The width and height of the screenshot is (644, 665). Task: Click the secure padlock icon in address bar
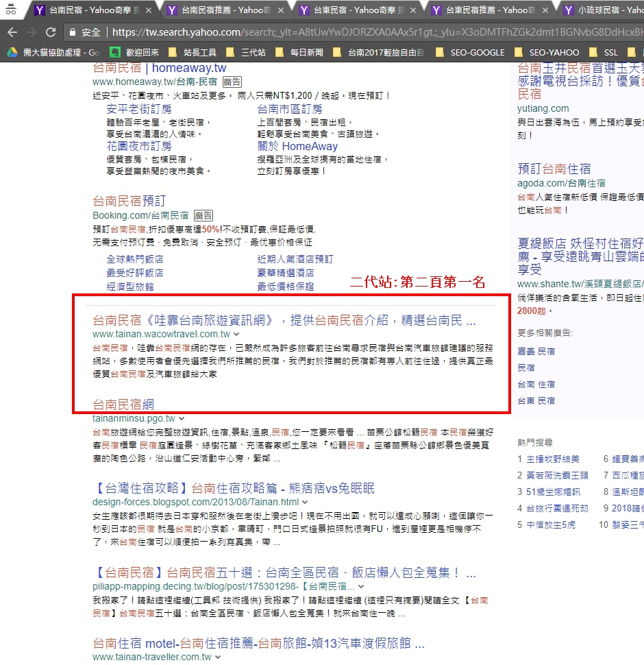pos(73,32)
